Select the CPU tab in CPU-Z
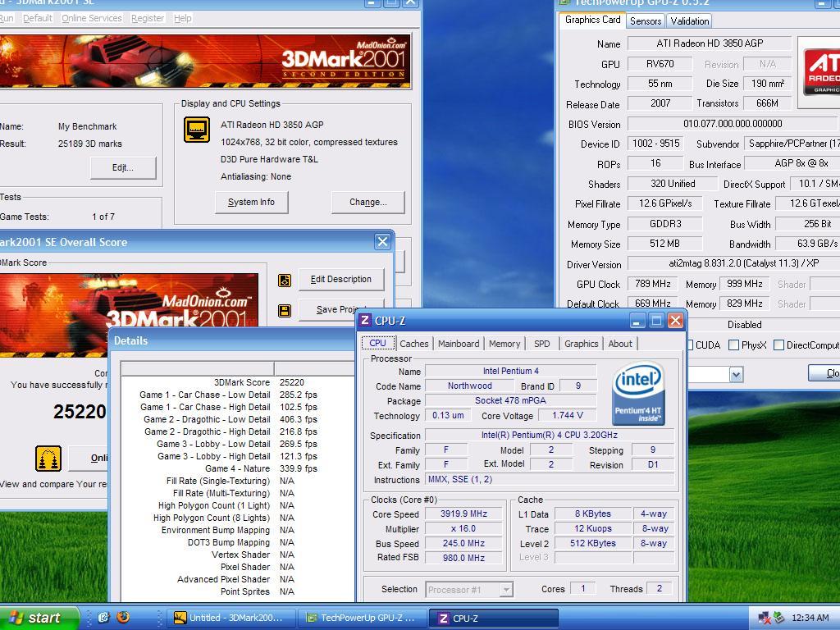840x630 pixels. coord(377,343)
